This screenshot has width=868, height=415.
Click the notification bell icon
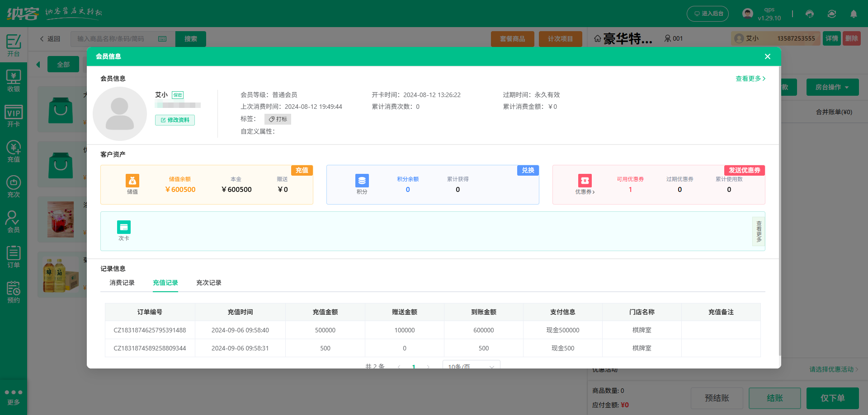[x=854, y=14]
